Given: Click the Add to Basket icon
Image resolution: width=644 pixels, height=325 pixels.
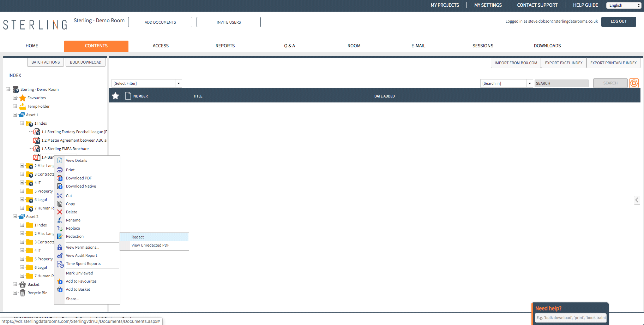Looking at the screenshot, I should coord(60,289).
